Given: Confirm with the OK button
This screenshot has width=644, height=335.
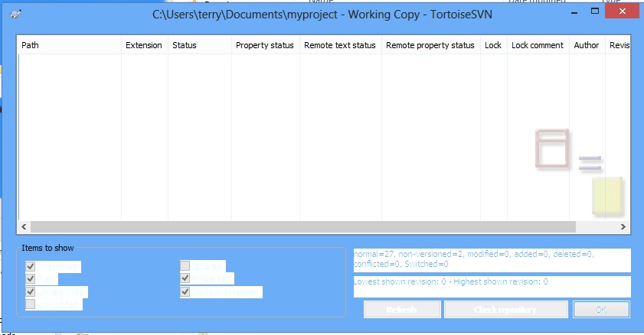Looking at the screenshot, I should click(601, 310).
